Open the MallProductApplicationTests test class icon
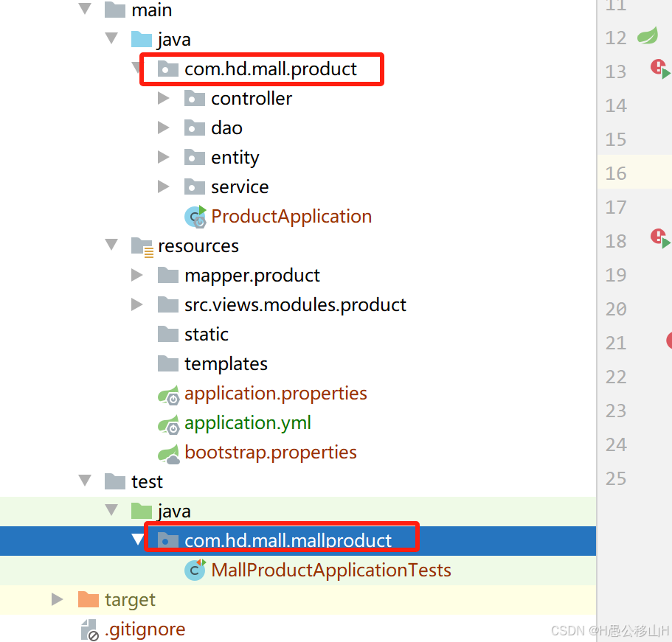 point(194,570)
